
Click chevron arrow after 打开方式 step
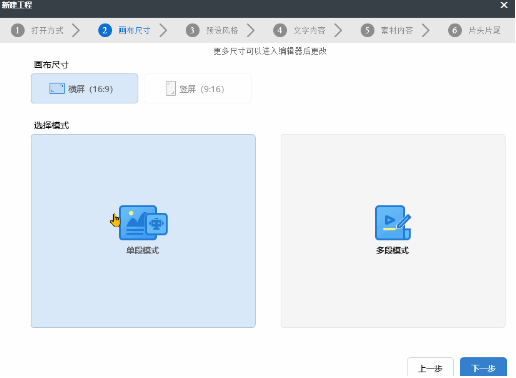76,30
